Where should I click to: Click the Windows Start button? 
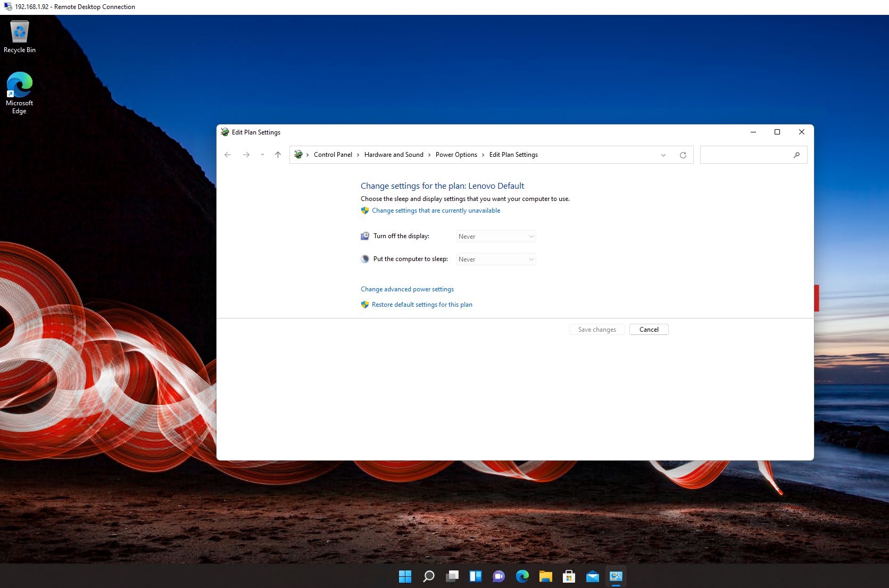click(x=405, y=576)
